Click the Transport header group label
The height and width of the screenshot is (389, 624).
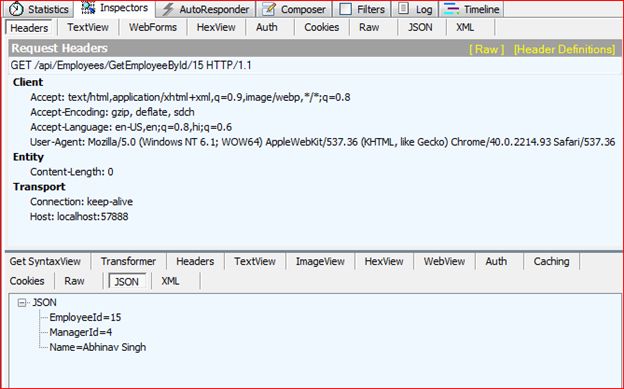[39, 187]
